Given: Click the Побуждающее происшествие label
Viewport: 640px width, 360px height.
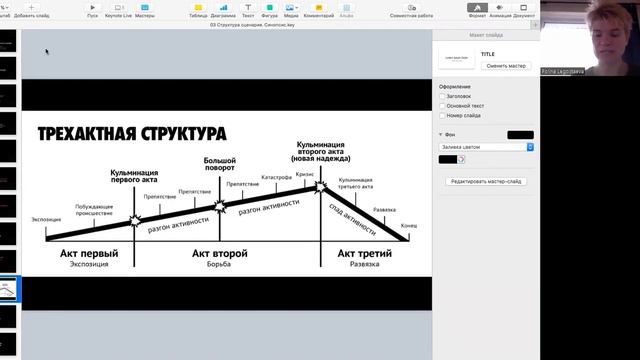Looking at the screenshot, I should pyautogui.click(x=94, y=210).
